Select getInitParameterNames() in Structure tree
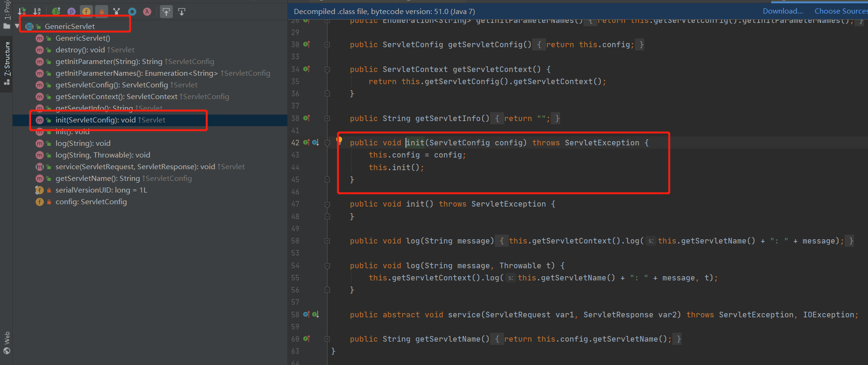 (x=163, y=73)
